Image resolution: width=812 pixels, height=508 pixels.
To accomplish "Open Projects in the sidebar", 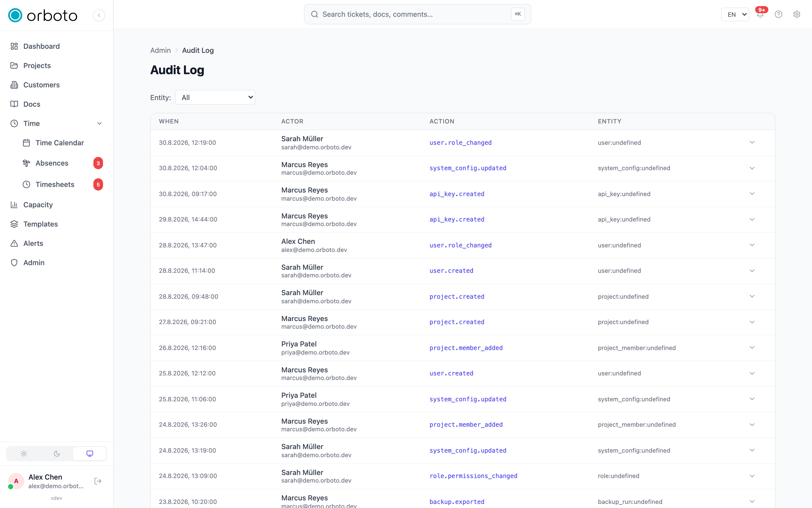I will (x=56, y=66).
